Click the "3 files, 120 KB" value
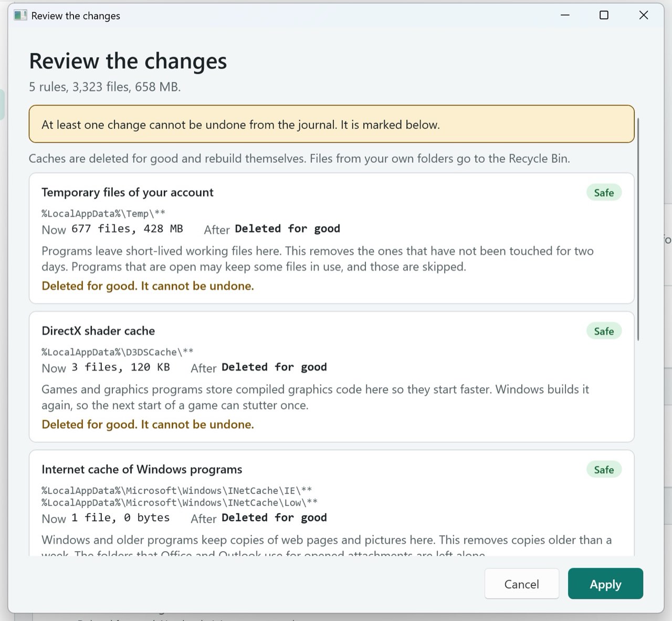This screenshot has width=672, height=621. click(121, 367)
